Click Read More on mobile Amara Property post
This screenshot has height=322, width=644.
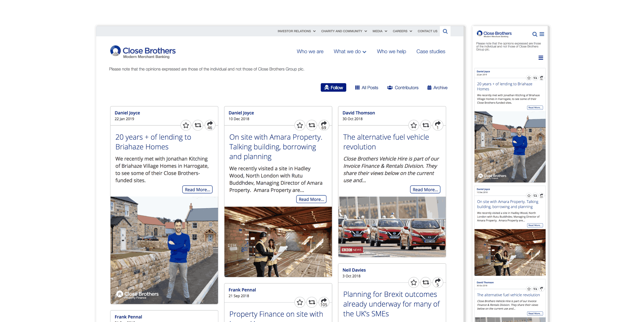pos(535,225)
